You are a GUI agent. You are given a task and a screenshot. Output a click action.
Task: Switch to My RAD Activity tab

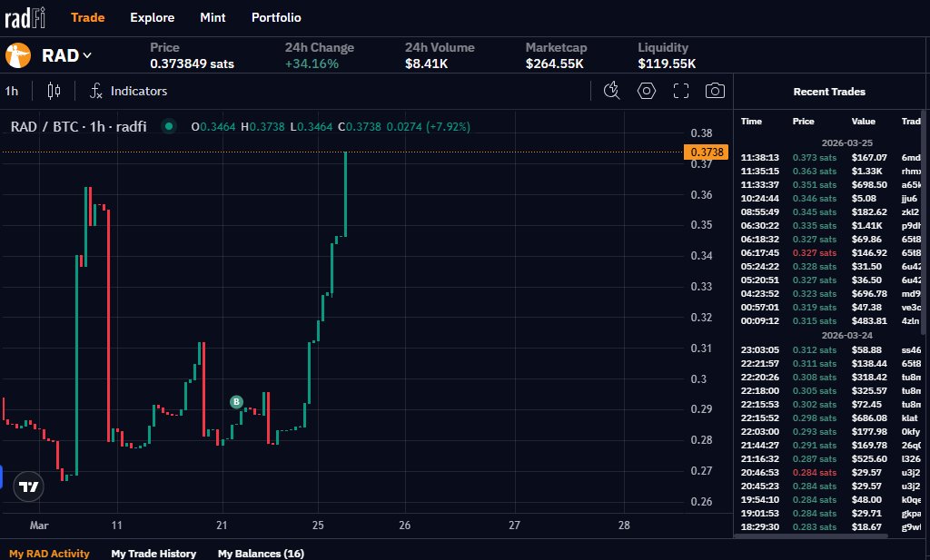click(49, 553)
